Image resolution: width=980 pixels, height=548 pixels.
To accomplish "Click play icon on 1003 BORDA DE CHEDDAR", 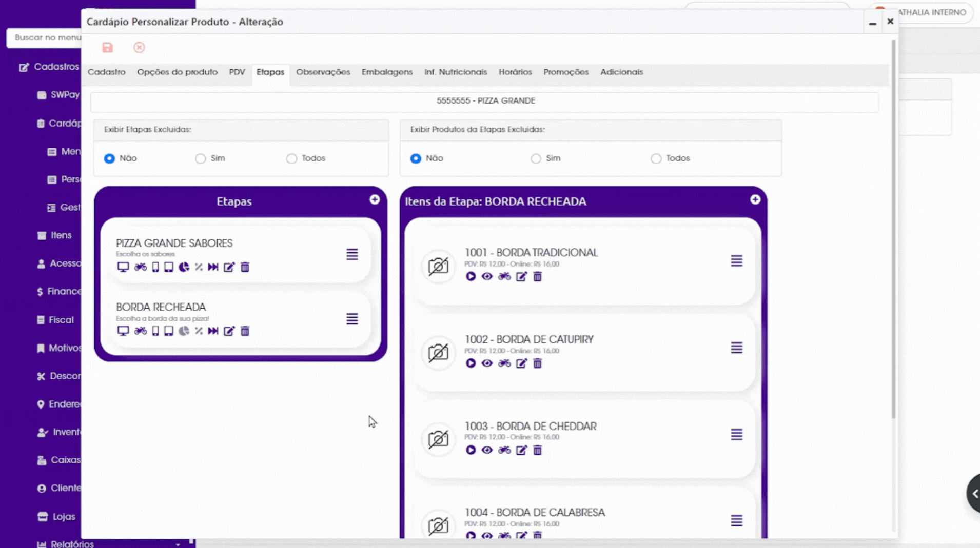I will point(471,450).
